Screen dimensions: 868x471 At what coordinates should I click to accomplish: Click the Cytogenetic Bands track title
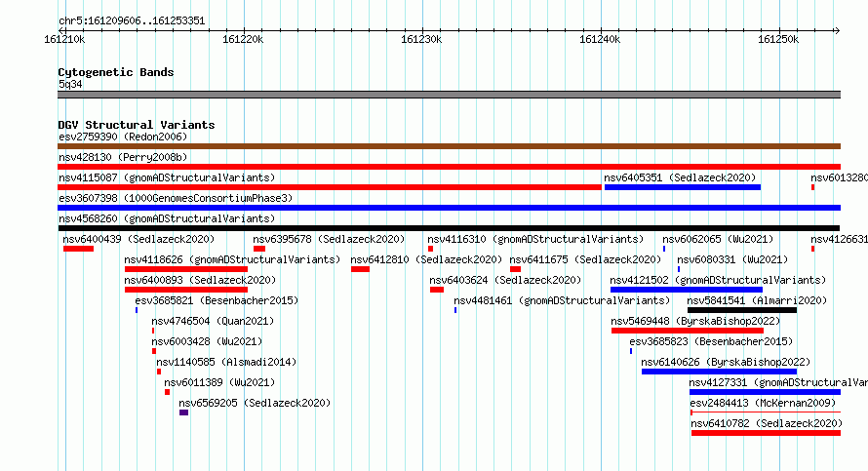tap(116, 72)
